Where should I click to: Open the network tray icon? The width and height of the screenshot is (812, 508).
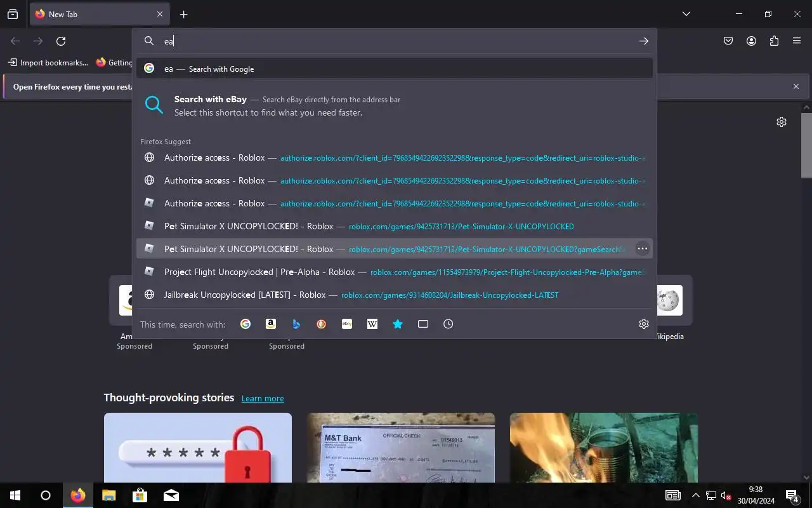[x=711, y=495]
